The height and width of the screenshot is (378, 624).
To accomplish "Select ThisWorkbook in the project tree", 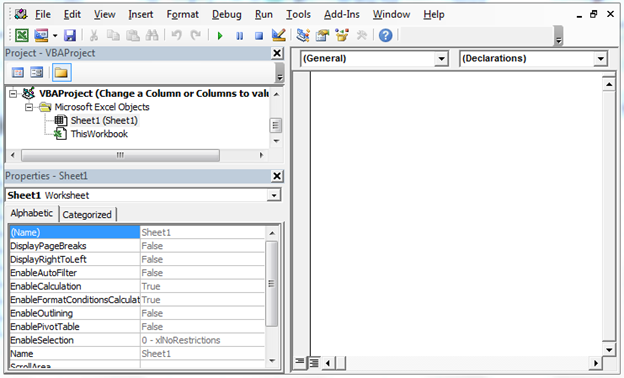I will coord(99,134).
